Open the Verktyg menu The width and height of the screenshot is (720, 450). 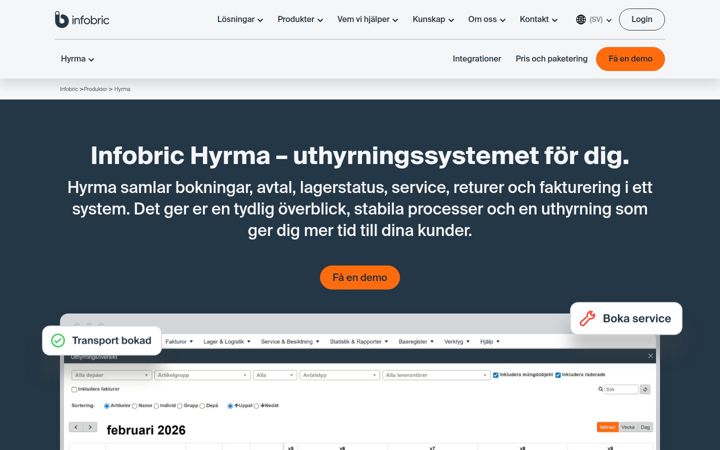coord(457,342)
